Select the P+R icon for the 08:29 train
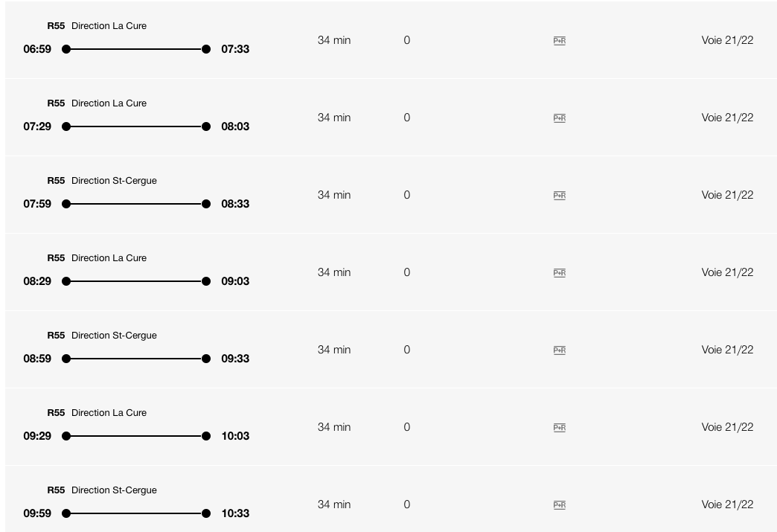 tap(560, 273)
